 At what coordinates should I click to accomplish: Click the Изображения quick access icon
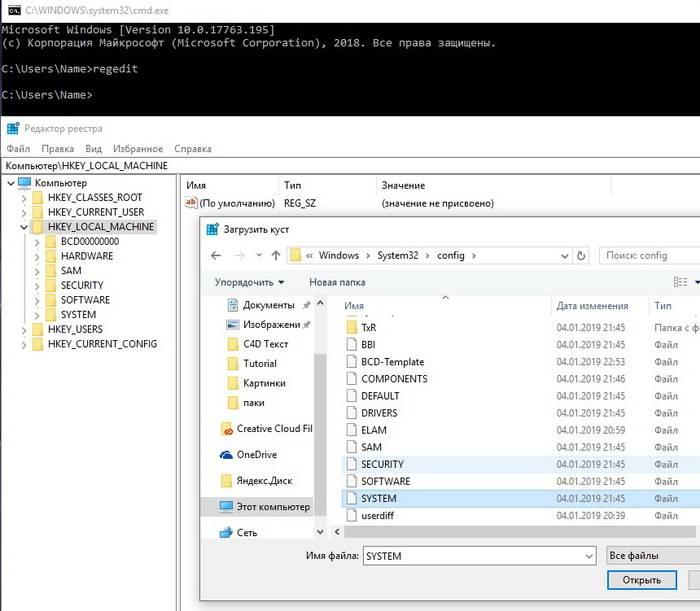coord(233,325)
